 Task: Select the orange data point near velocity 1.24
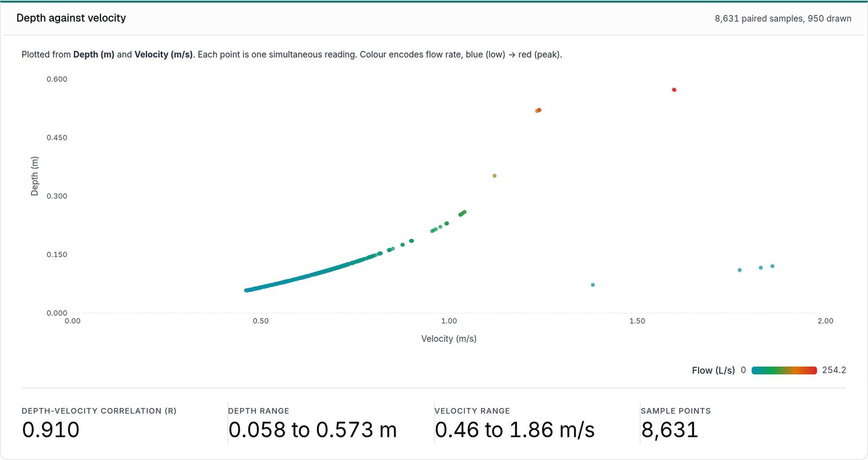click(538, 111)
